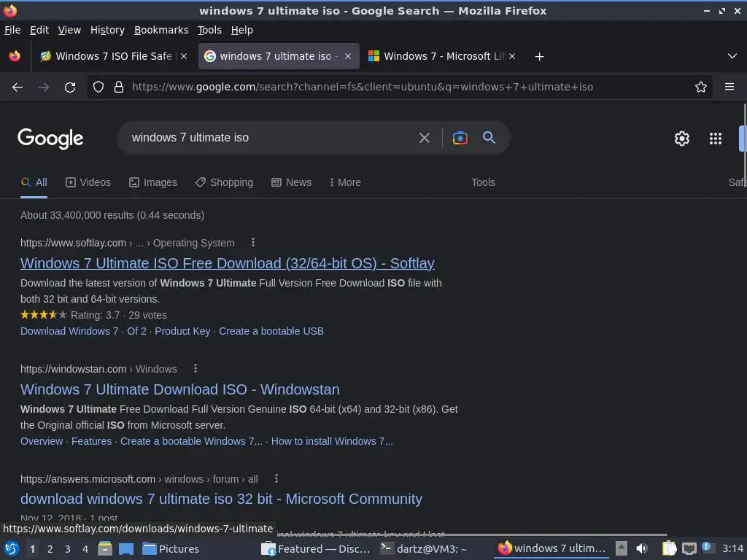Click the volume speaker tray icon

coord(642,548)
